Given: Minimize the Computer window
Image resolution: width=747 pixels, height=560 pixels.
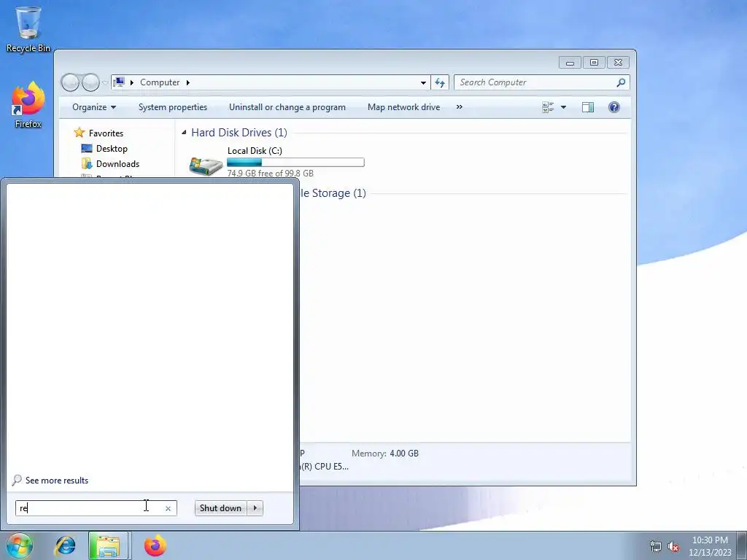Looking at the screenshot, I should tap(570, 63).
